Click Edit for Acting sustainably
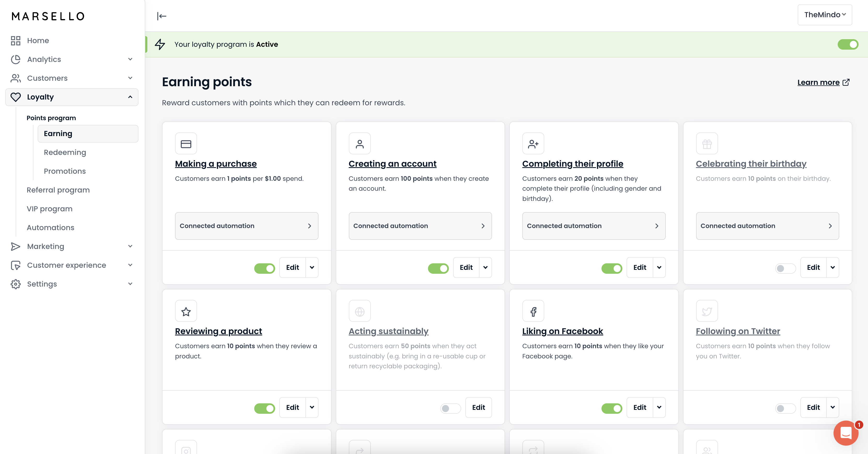Screen dimensions: 868x454 478,408
